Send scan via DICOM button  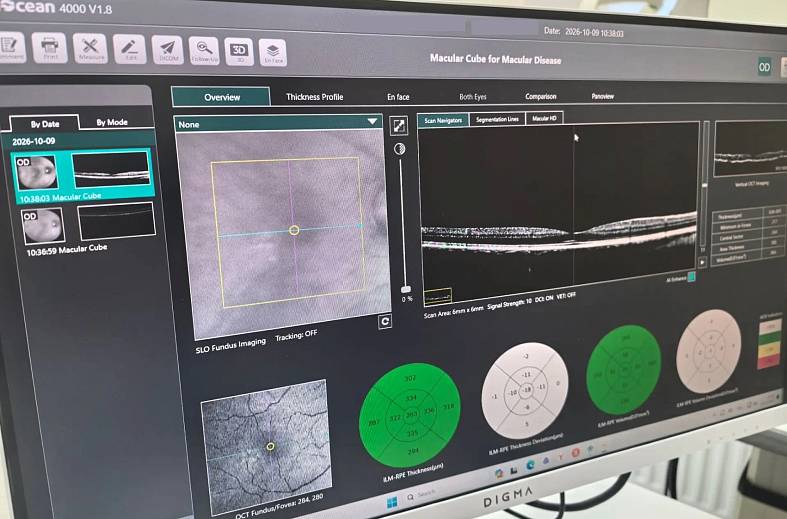[168, 50]
